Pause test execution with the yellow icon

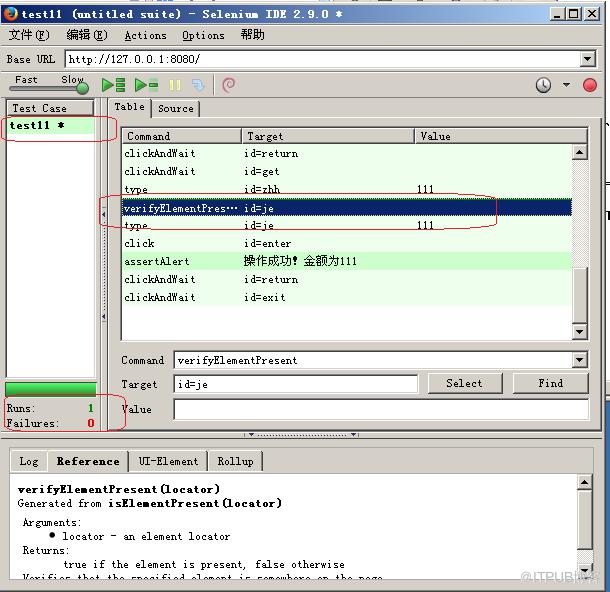point(175,85)
